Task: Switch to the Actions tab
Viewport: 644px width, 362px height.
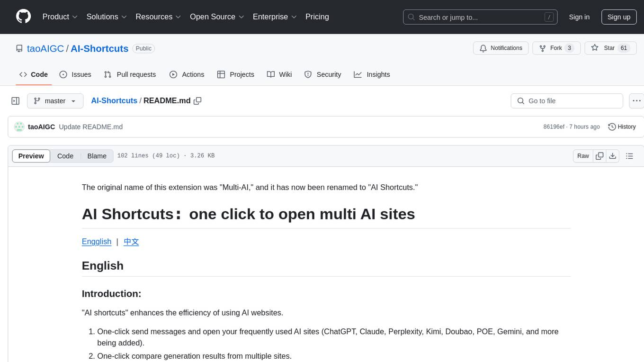Action: [x=187, y=74]
